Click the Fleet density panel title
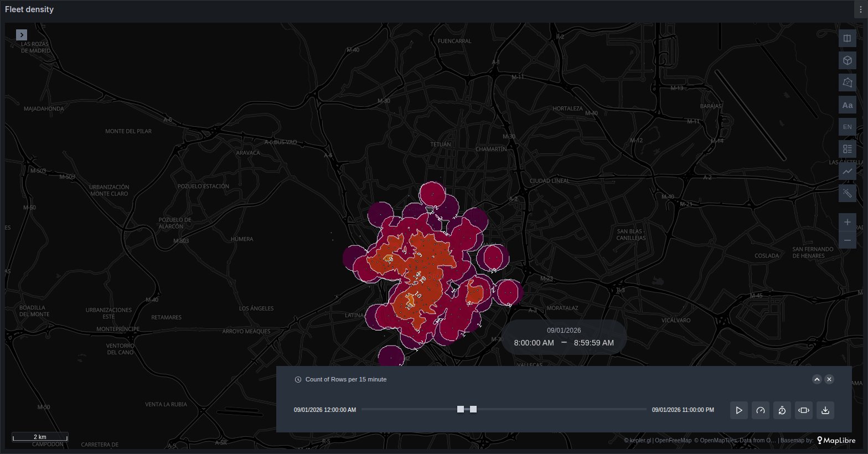The image size is (868, 454). click(29, 9)
